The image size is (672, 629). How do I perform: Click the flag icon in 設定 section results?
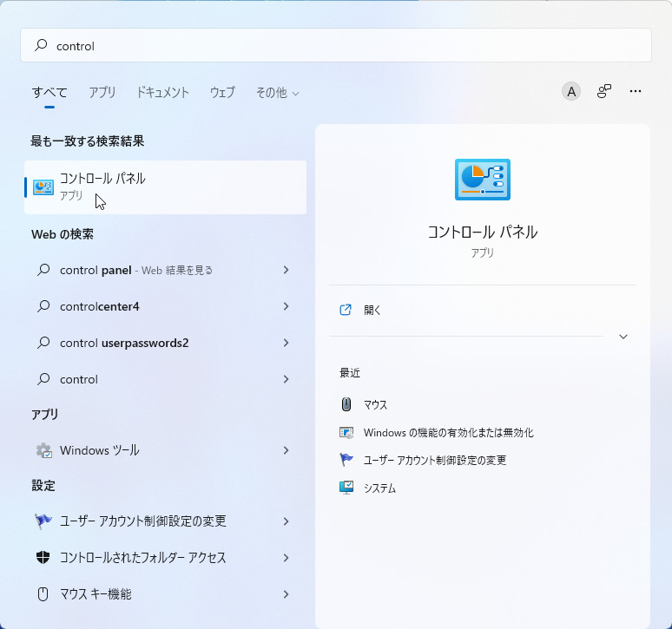[x=43, y=521]
